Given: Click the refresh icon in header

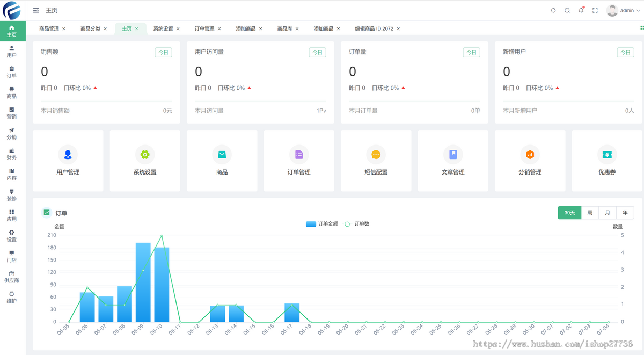Looking at the screenshot, I should [553, 10].
